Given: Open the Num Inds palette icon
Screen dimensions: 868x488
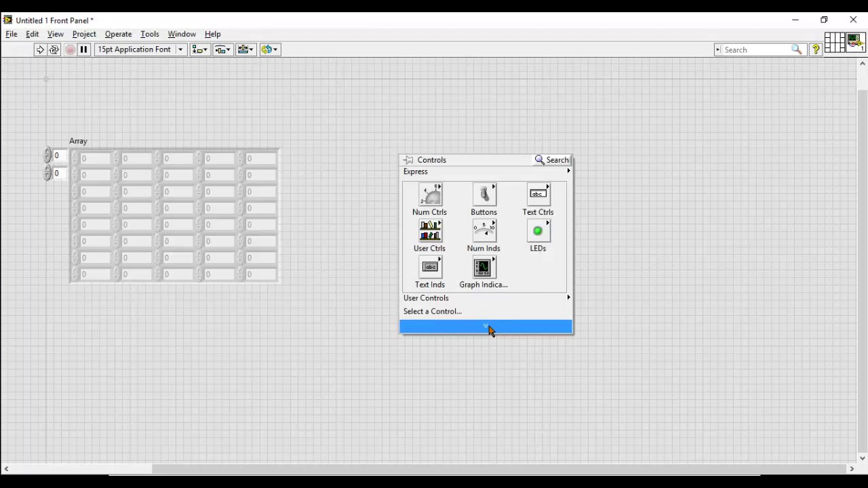Looking at the screenshot, I should click(484, 231).
